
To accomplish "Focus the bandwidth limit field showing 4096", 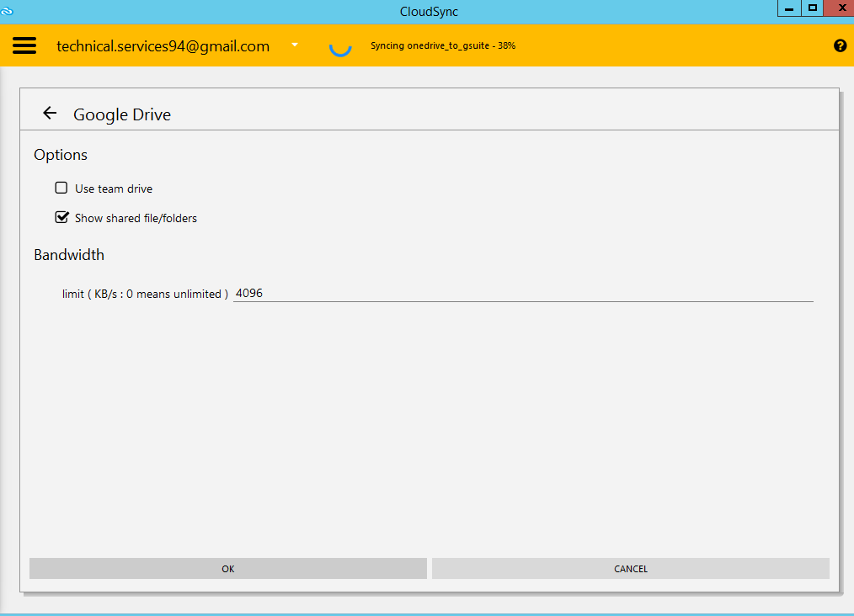I will tap(523, 294).
